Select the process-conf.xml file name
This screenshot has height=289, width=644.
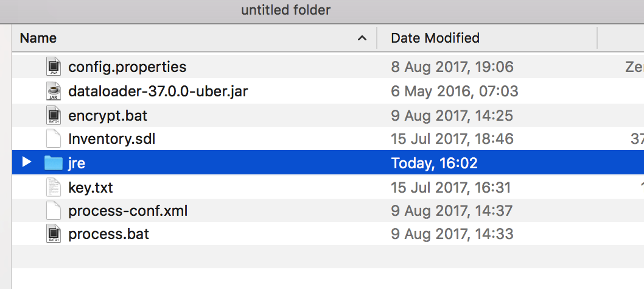(128, 211)
